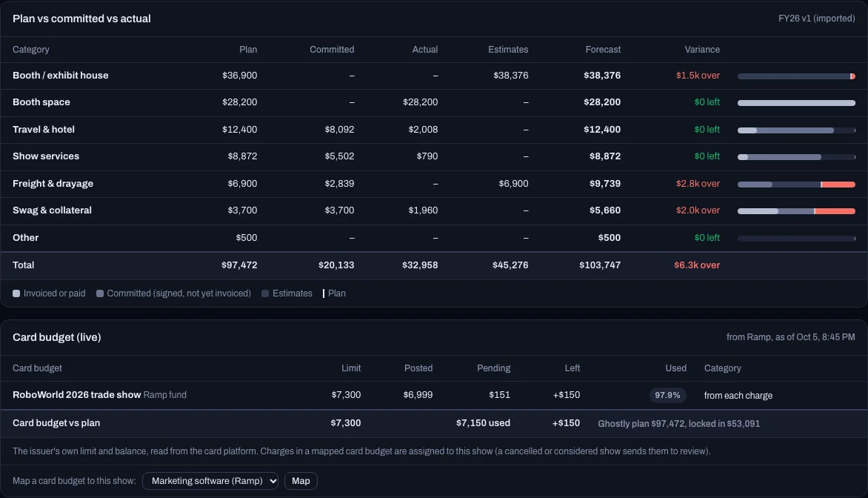
Task: Click the Estimates column header
Action: (x=507, y=50)
